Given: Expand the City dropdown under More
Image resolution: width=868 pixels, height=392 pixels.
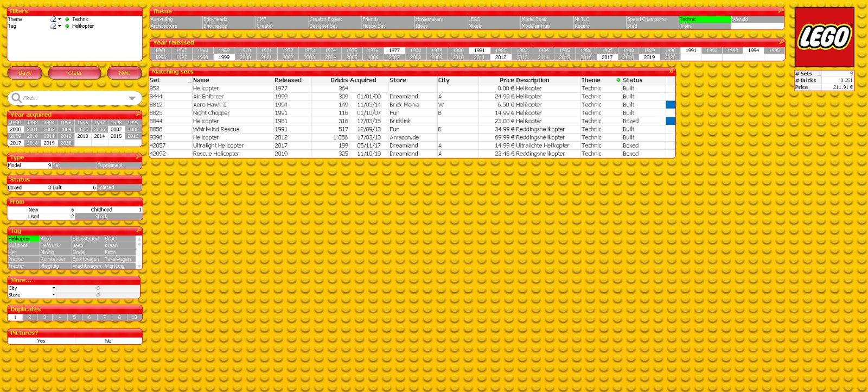Looking at the screenshot, I should click(53, 288).
